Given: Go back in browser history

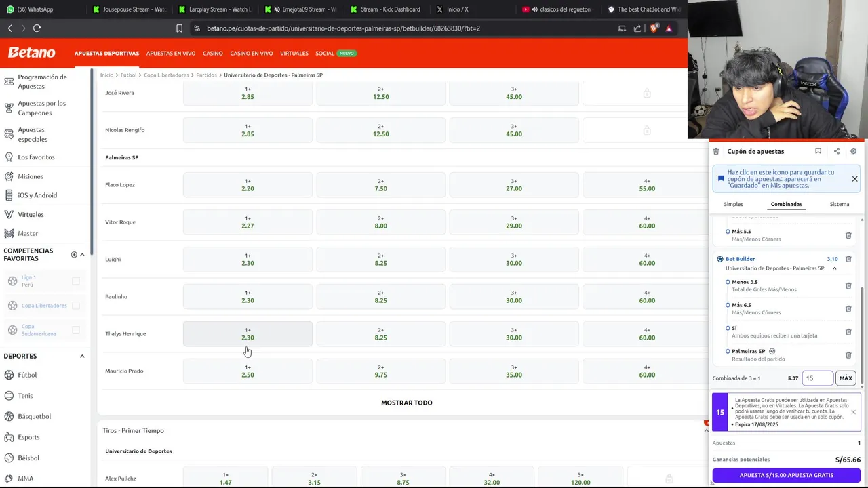Looking at the screenshot, I should 9,28.
